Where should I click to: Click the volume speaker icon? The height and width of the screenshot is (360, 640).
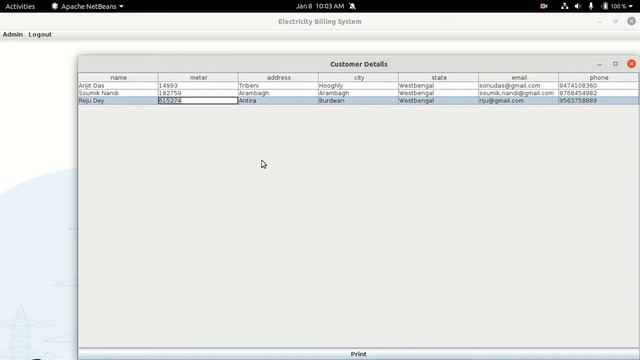point(578,6)
